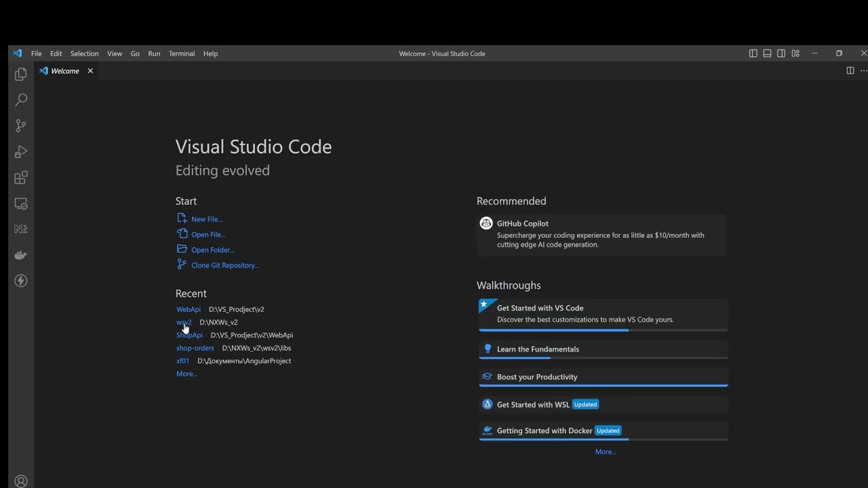Click path text D:\VS_Prodject\v2

click(237, 309)
